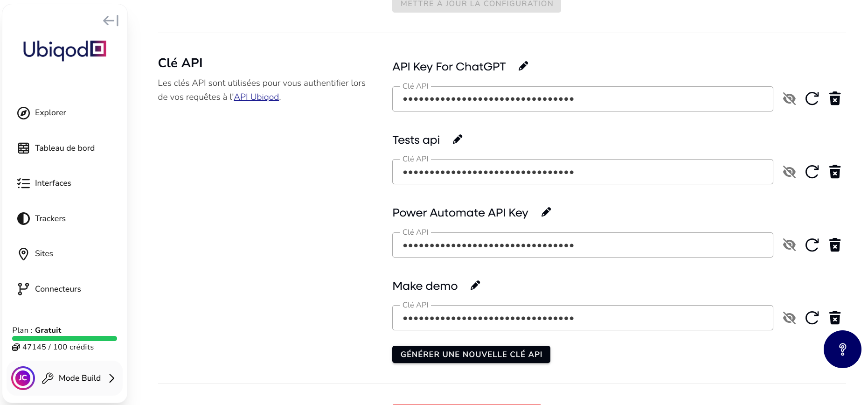The width and height of the screenshot is (868, 405).
Task: Edit the name of API Key For ChatGPT
Action: tap(523, 65)
